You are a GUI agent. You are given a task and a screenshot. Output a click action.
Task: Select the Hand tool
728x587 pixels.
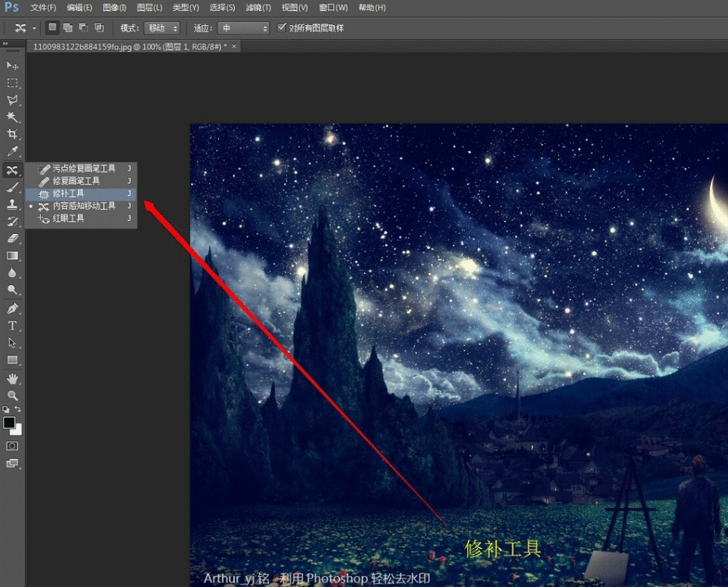(x=13, y=379)
